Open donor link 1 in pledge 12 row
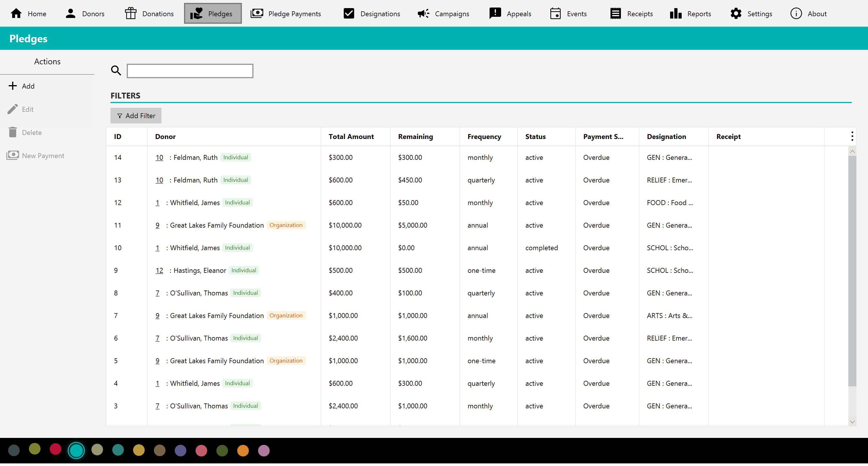Viewport: 868px width, 466px height. (x=157, y=203)
